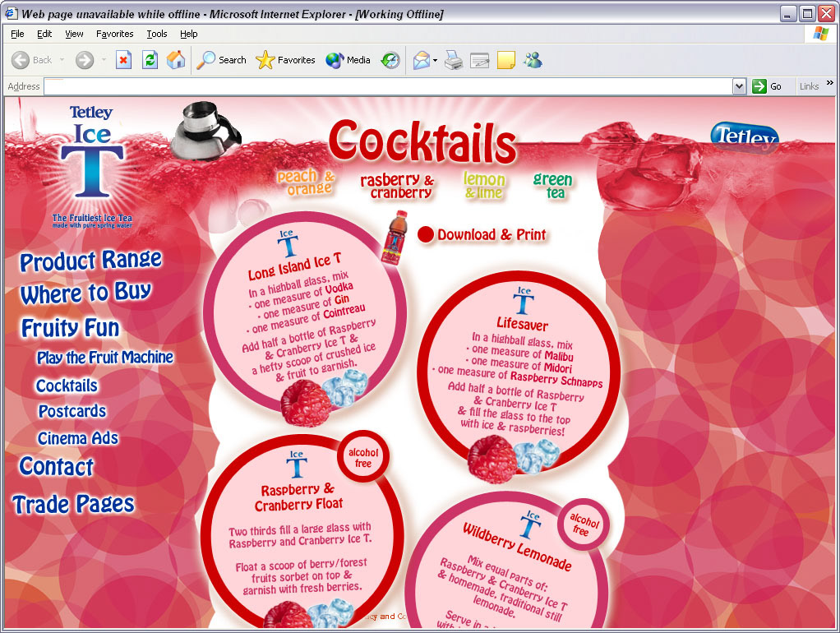The height and width of the screenshot is (633, 840).
Task: Click the Back arrow toolbar icon
Action: click(x=21, y=60)
